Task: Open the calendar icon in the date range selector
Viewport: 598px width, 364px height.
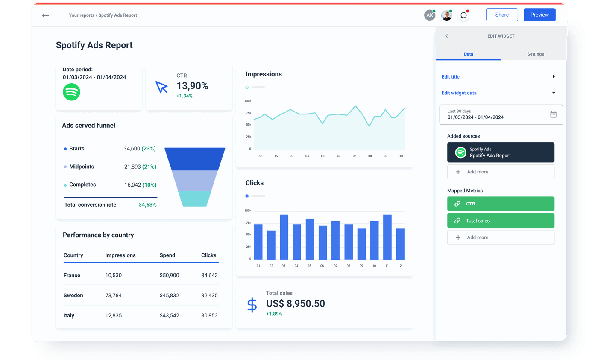Action: point(553,114)
